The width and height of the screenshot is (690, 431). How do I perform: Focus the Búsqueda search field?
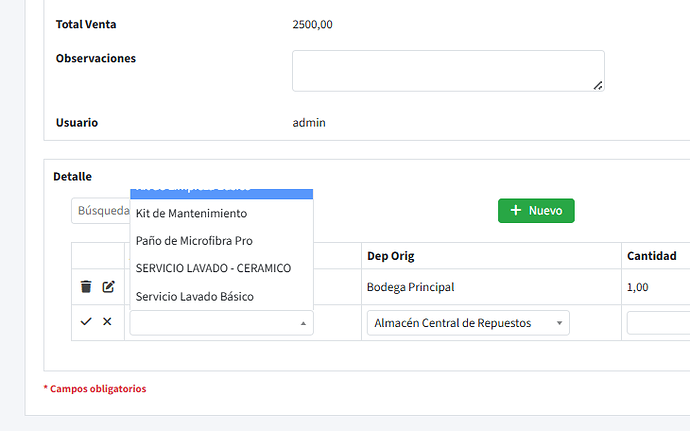(x=101, y=211)
